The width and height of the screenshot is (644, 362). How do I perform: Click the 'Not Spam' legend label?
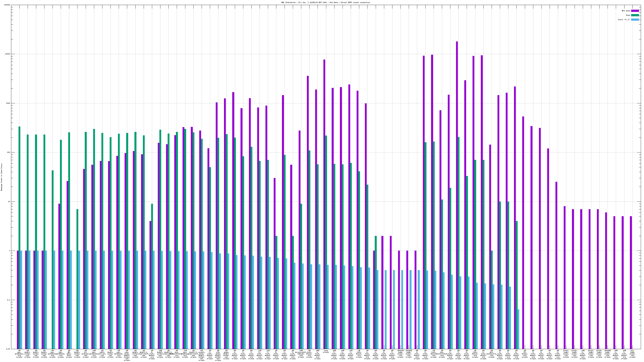tap(626, 11)
